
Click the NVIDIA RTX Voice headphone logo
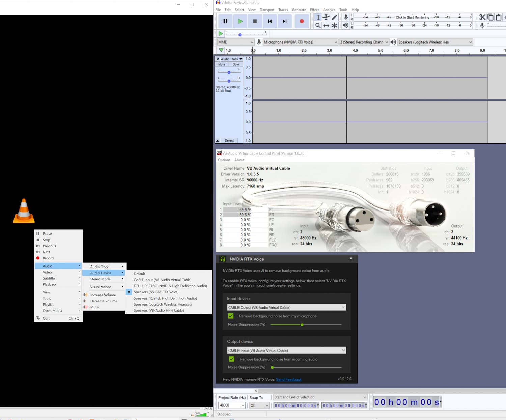click(223, 259)
